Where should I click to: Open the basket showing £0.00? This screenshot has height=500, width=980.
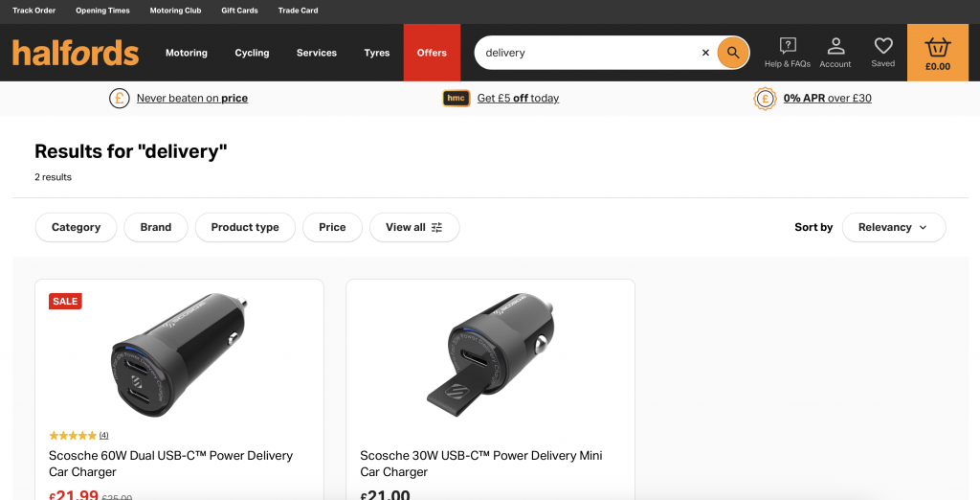[x=938, y=53]
